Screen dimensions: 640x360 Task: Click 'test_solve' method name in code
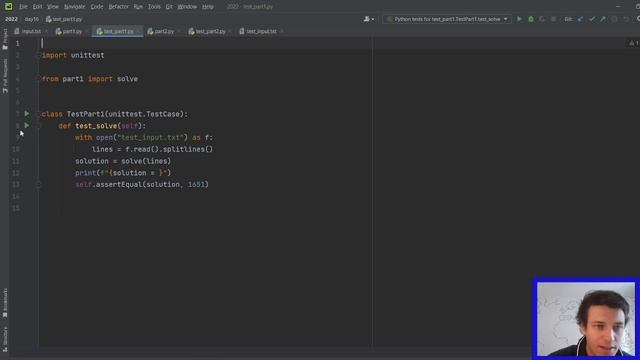point(96,126)
